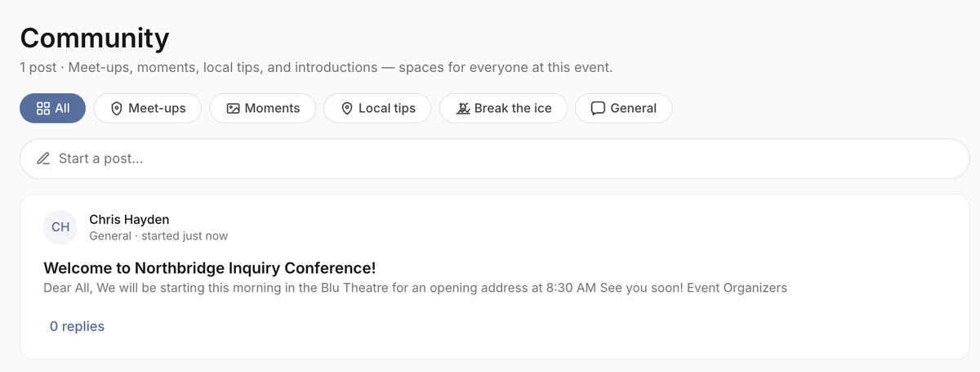
Task: Click the pencil icon in the post composer
Action: 44,159
